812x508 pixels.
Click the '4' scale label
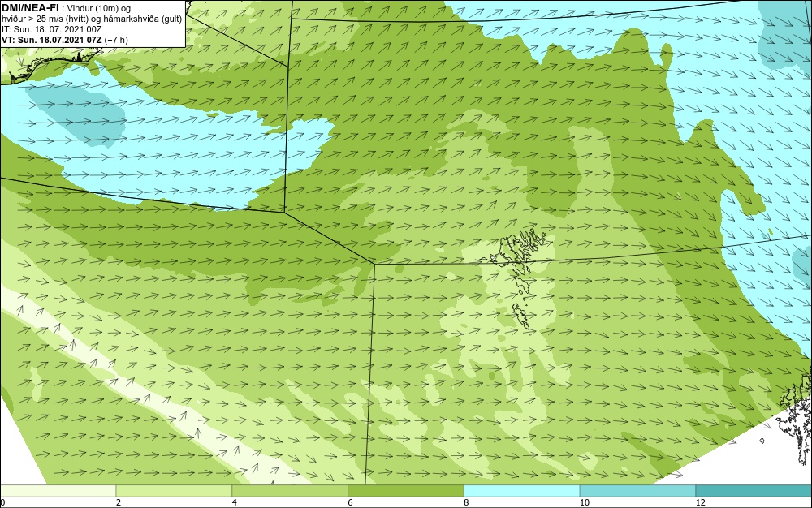pos(235,502)
